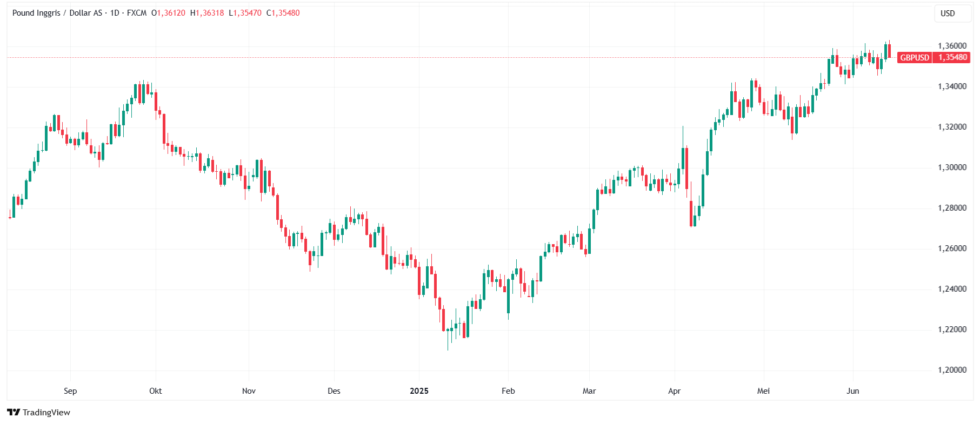
Task: Click the Pound Inggris / Dollar AS title
Action: (57, 13)
